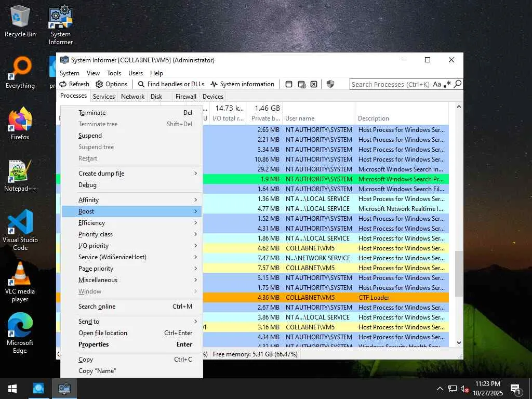Screen dimensions: 532x399
Task: Click the search magnifier icon
Action: (458, 84)
